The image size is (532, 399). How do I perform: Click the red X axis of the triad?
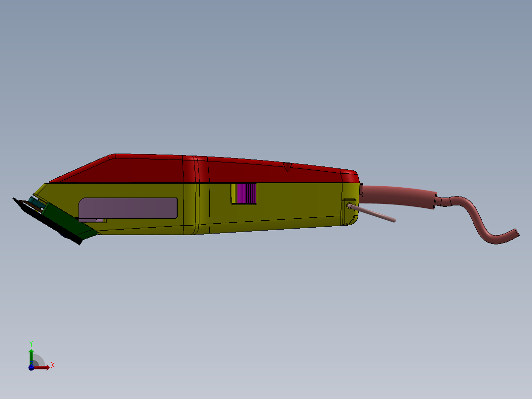click(42, 367)
